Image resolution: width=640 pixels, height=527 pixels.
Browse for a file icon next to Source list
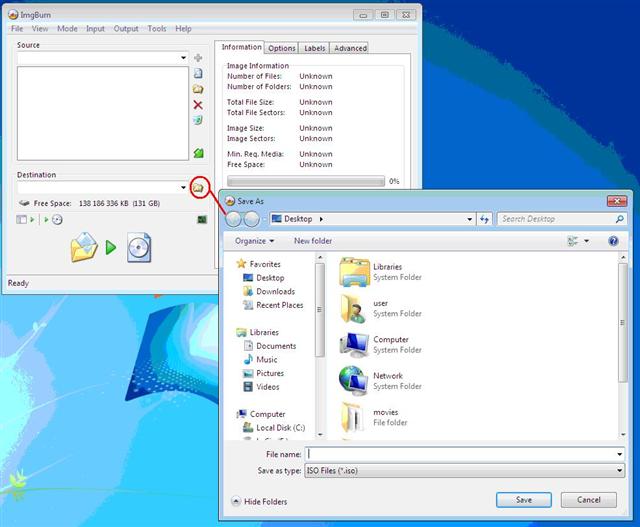(198, 73)
